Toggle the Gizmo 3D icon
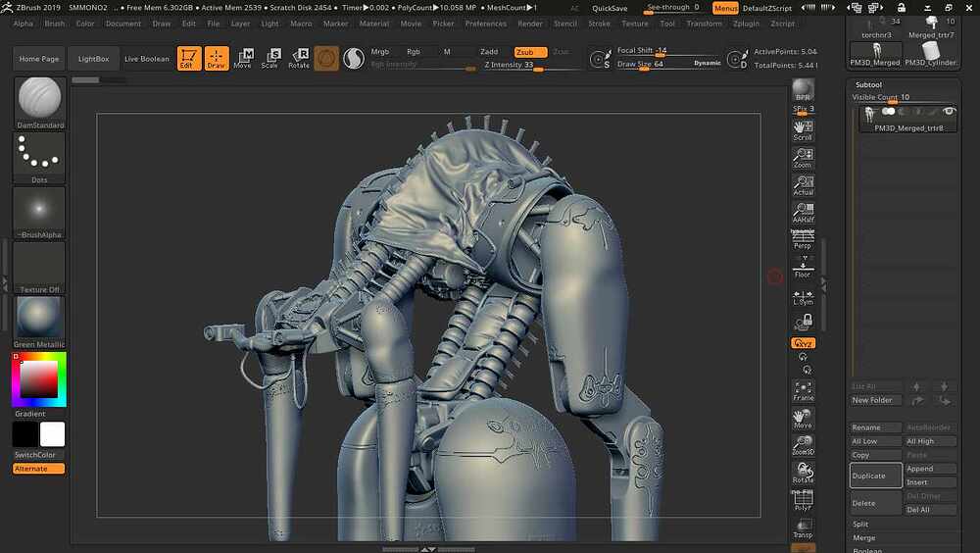This screenshot has height=553, width=980. 326,58
